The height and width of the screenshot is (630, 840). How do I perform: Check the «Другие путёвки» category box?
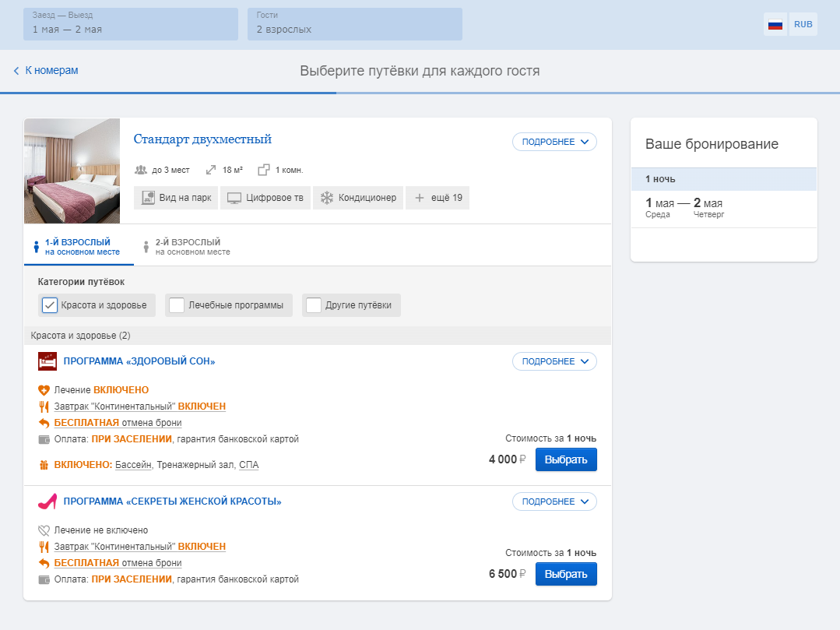314,305
